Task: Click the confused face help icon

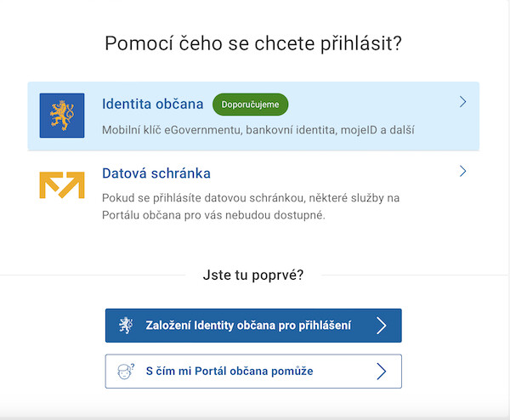Action: [126, 372]
